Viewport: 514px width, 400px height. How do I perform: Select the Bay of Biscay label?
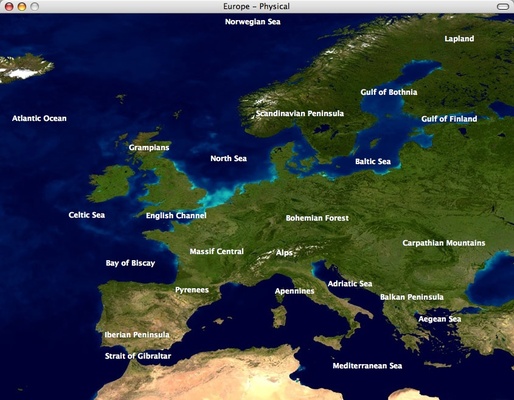pyautogui.click(x=130, y=263)
